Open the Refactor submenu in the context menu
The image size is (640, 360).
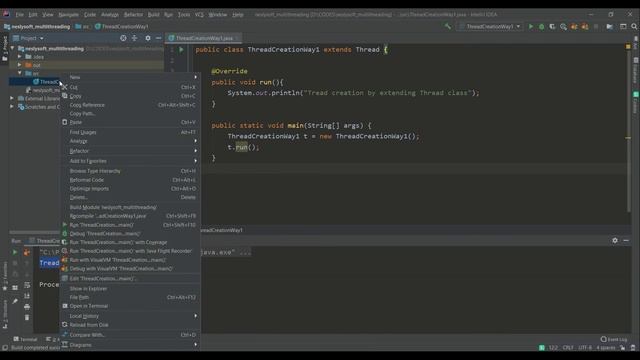pos(130,151)
